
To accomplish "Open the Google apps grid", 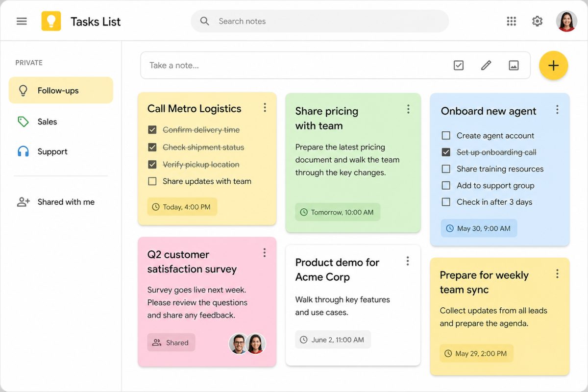I will [512, 21].
